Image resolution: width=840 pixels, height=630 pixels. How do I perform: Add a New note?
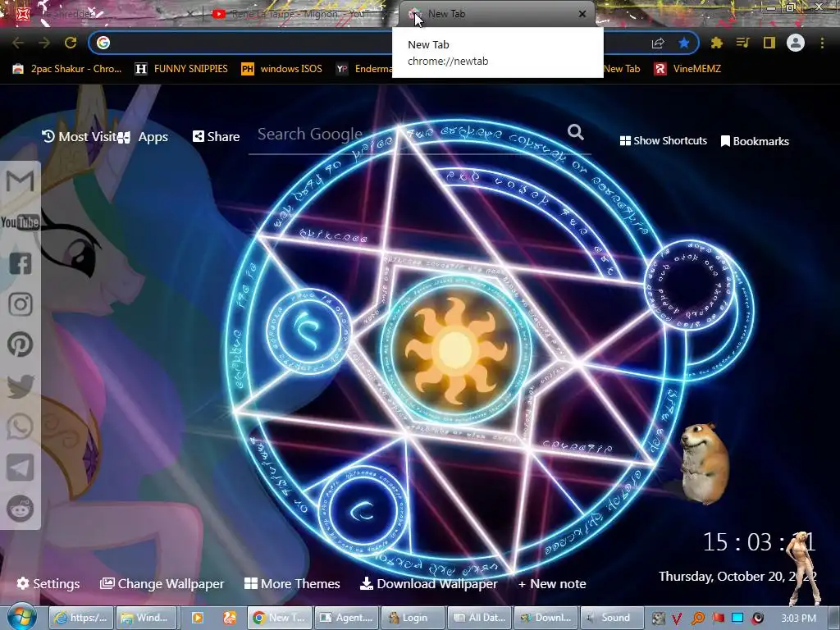(552, 583)
